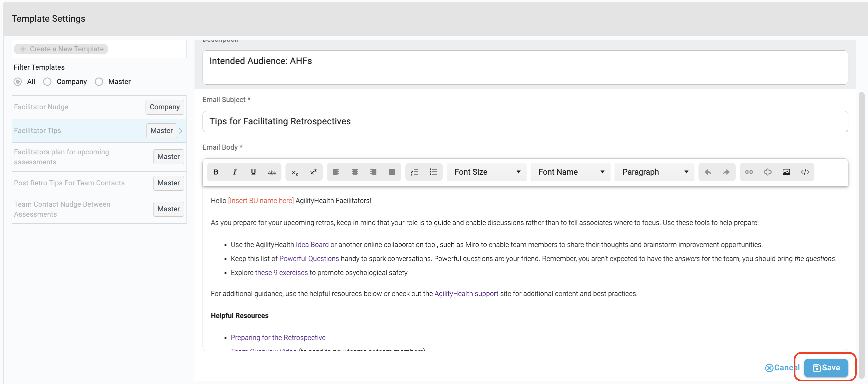Apply subscript formatting

[294, 172]
